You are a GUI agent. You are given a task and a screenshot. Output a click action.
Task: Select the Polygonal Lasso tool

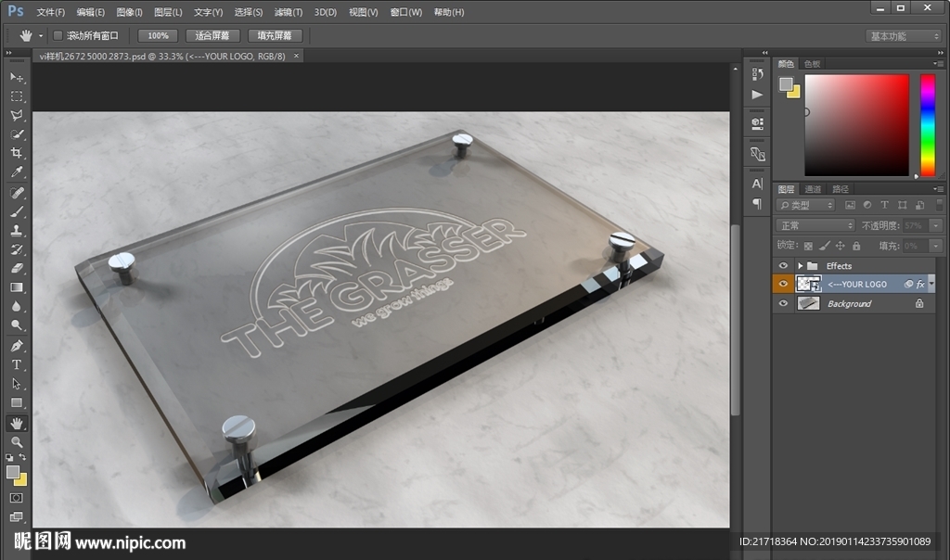(17, 115)
